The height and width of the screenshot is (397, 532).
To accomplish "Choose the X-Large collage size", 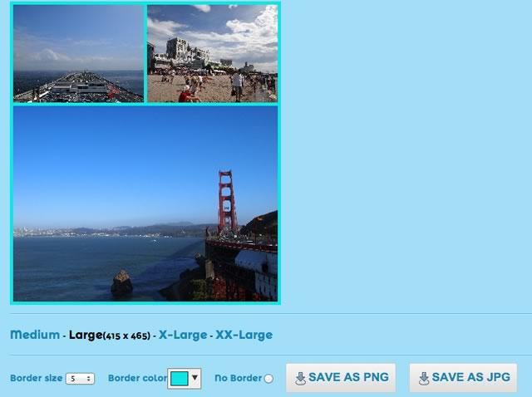I will point(183,335).
